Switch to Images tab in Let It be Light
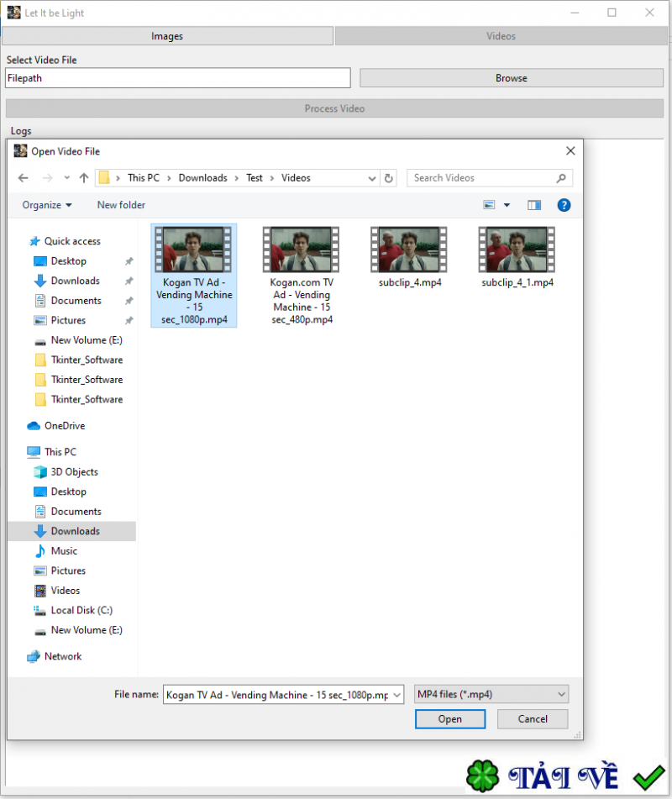 click(167, 36)
